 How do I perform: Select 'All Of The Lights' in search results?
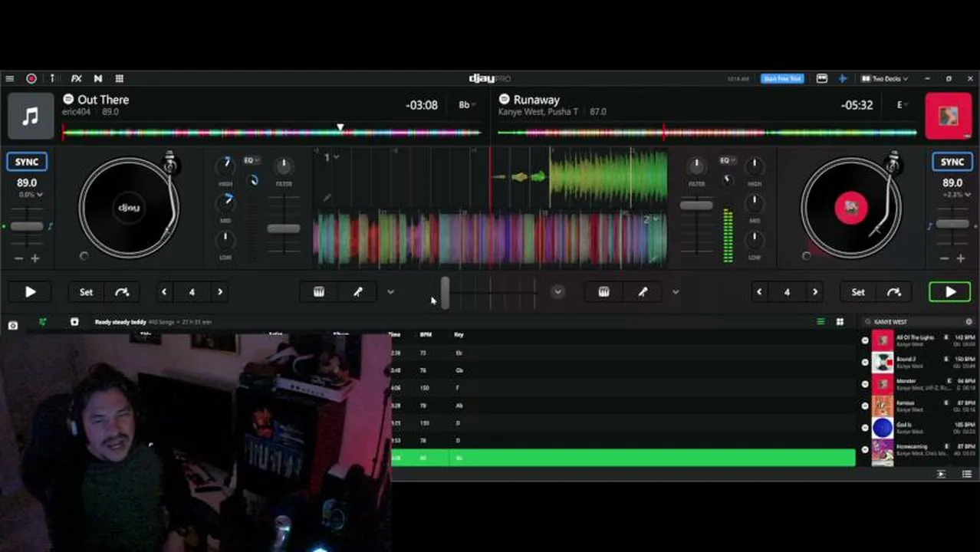click(x=919, y=340)
